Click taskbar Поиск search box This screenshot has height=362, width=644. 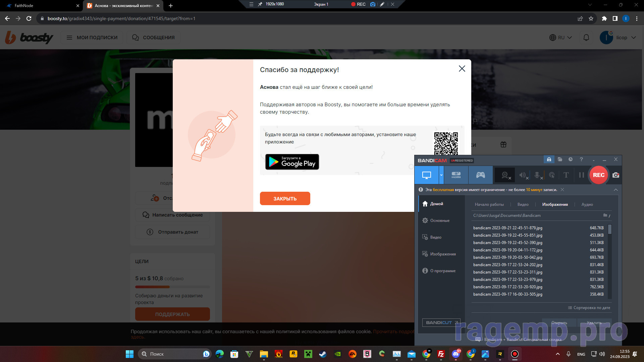click(x=174, y=354)
